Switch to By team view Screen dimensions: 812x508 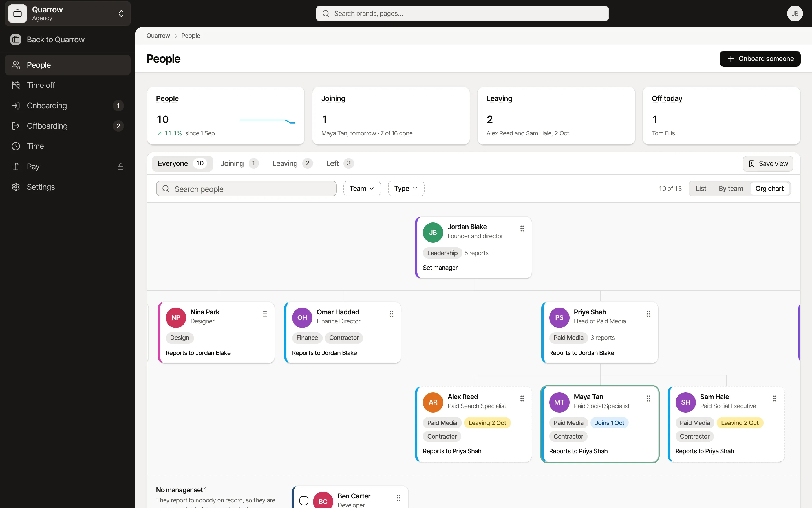731,189
